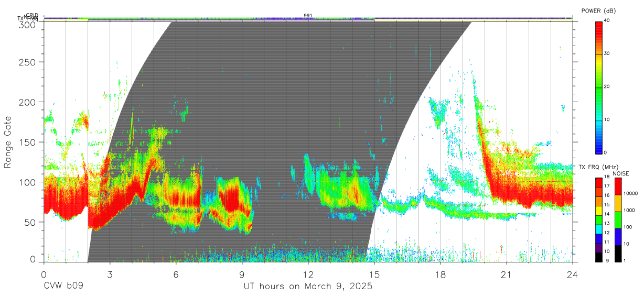Click the 11 label on TX FRQ legend
This screenshot has width=644, height=297.
click(x=607, y=242)
